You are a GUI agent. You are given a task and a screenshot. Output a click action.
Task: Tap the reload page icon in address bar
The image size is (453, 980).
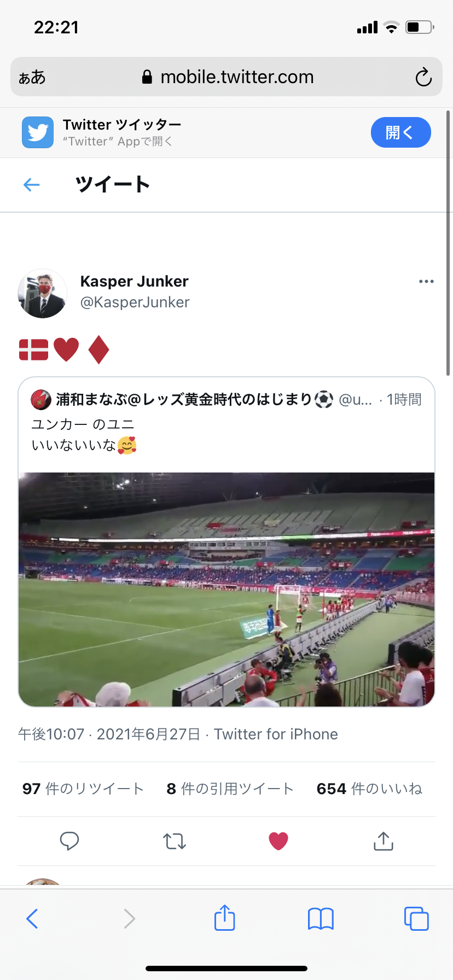pyautogui.click(x=423, y=77)
